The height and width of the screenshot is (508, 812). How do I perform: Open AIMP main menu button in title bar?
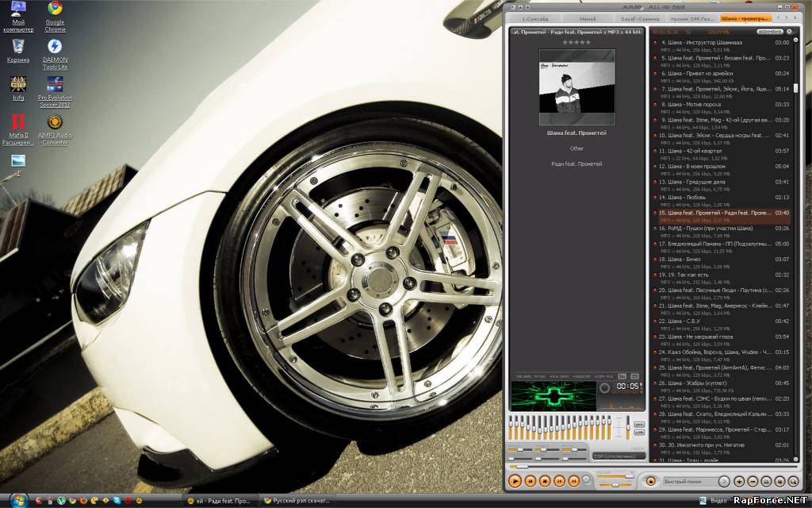pyautogui.click(x=513, y=7)
